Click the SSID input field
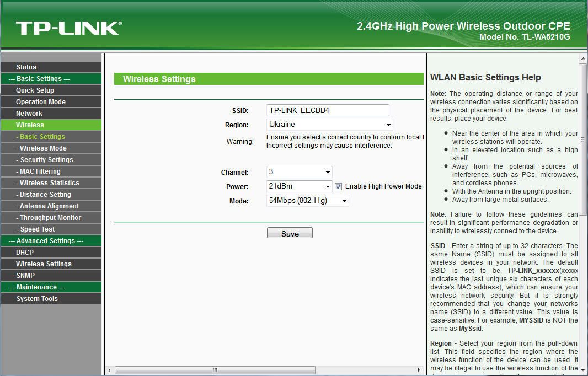Screen dimensions: 588x376 click(x=328, y=110)
